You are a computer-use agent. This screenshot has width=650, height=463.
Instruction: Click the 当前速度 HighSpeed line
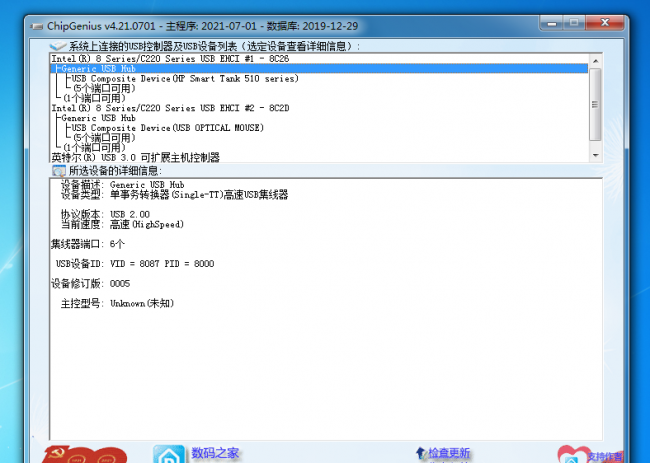122,224
